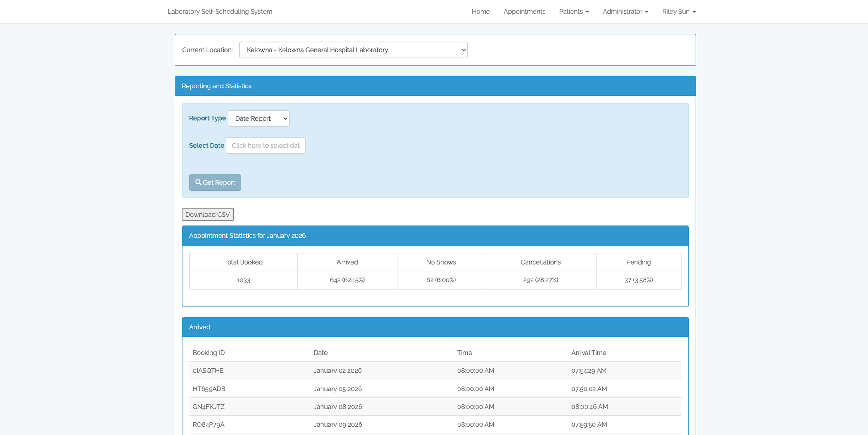Click the Booking ID column header

tap(209, 353)
